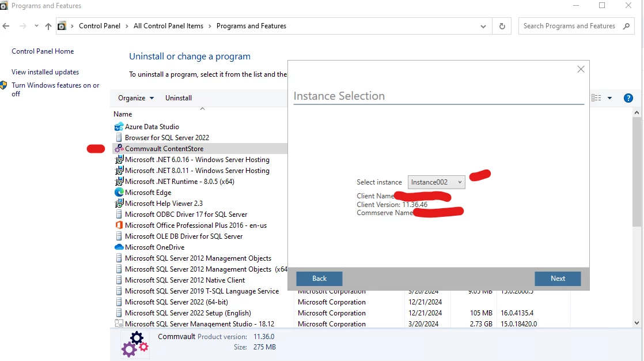Click Product version 11.36.0 value
Image resolution: width=644 pixels, height=361 pixels.
264,336
